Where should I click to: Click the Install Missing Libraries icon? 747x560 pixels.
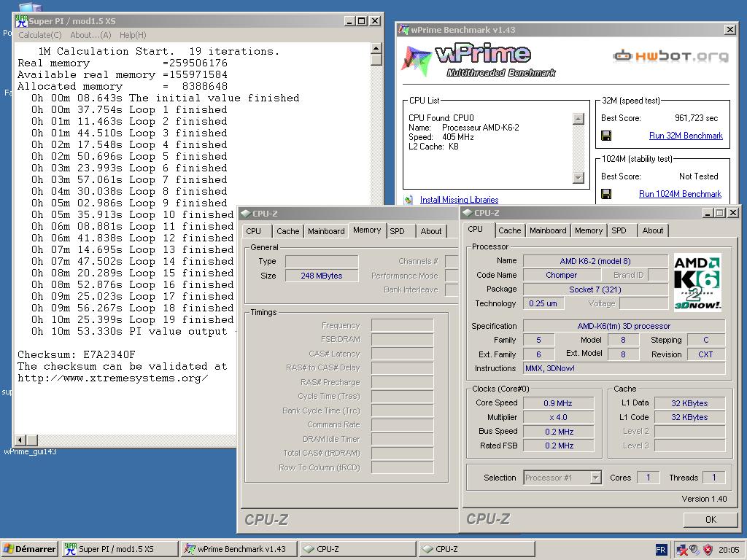409,200
